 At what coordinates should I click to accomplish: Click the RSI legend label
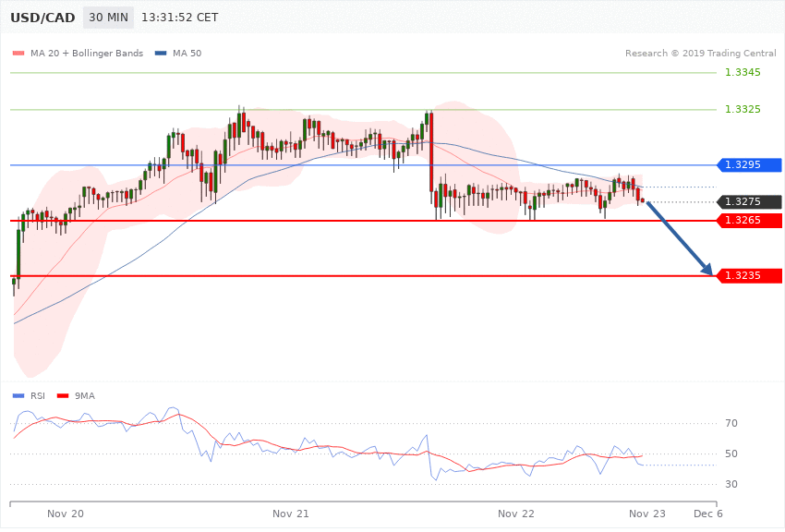tap(38, 396)
